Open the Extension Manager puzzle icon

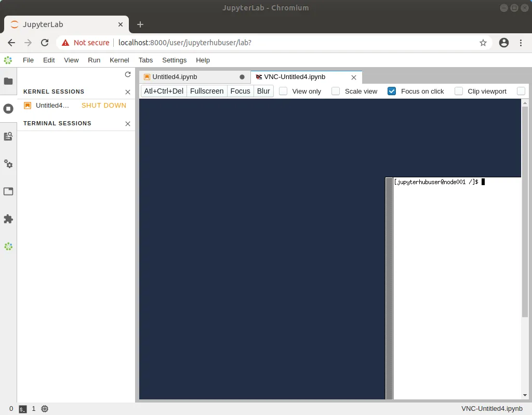(x=8, y=219)
